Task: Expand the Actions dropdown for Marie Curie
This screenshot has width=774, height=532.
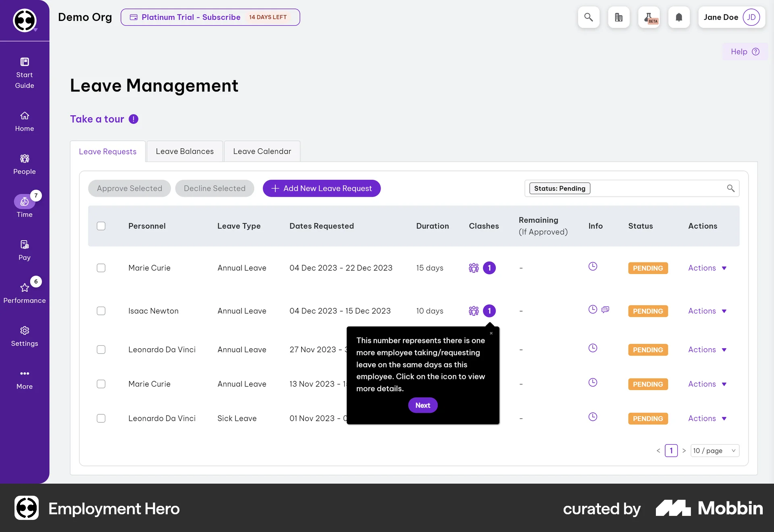Action: click(x=707, y=268)
